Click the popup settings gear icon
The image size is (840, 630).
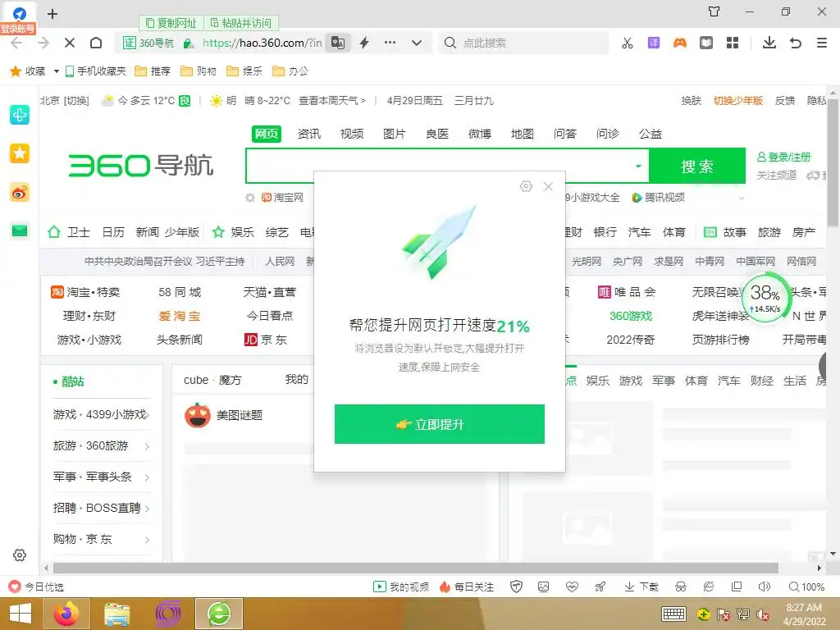526,186
